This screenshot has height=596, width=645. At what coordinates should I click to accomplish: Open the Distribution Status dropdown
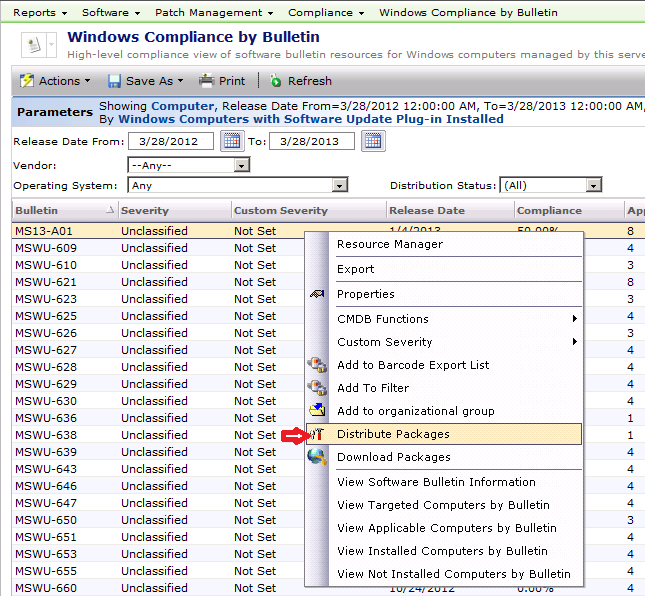pyautogui.click(x=593, y=186)
